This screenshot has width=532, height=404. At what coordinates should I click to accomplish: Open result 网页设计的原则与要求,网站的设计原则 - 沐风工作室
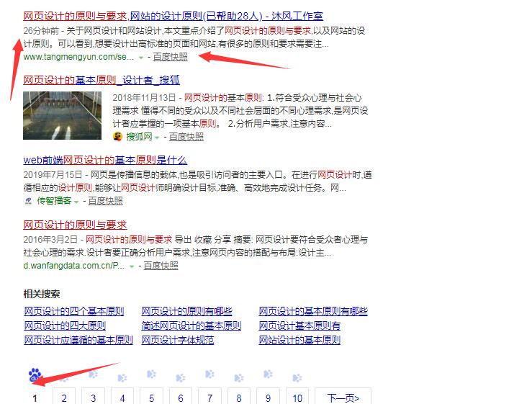173,16
